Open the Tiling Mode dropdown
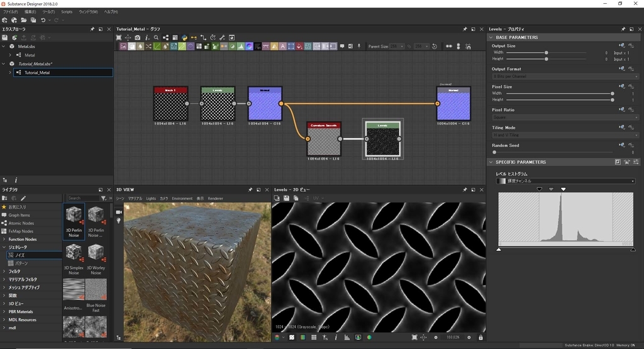Viewport: 644px width, 349px height. pos(565,135)
